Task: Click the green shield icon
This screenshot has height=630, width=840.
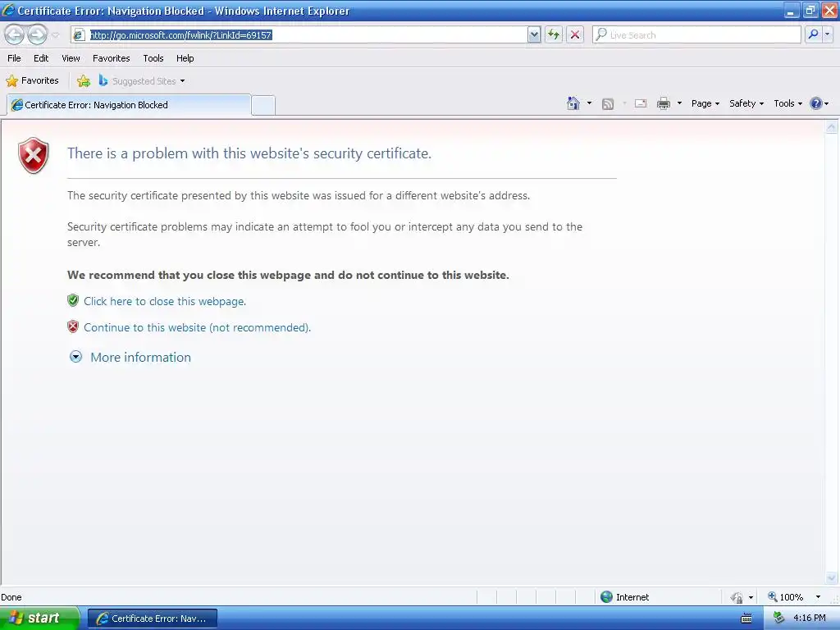Action: pos(73,300)
